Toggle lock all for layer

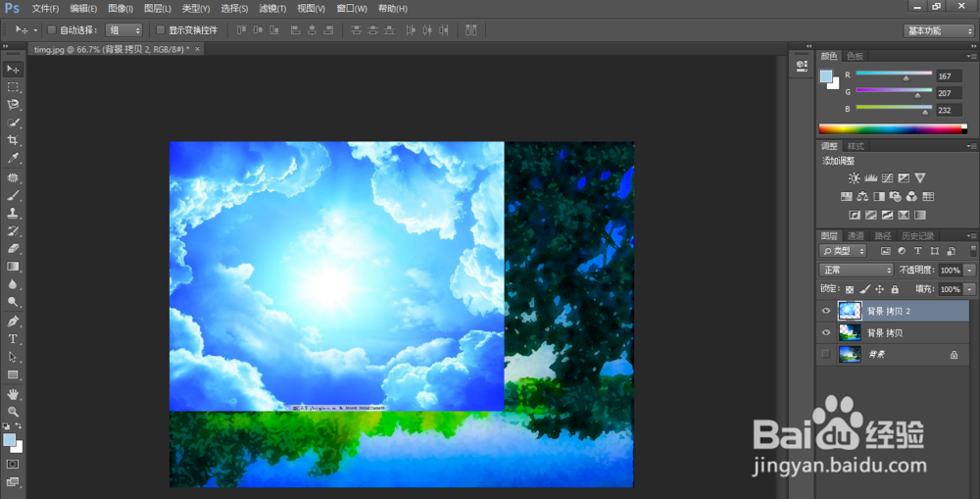click(895, 289)
